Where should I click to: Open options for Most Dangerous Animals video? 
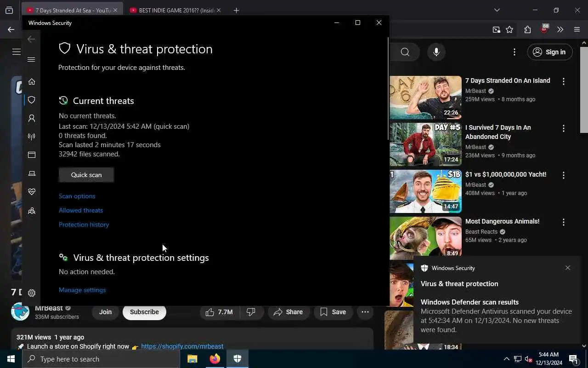click(564, 222)
